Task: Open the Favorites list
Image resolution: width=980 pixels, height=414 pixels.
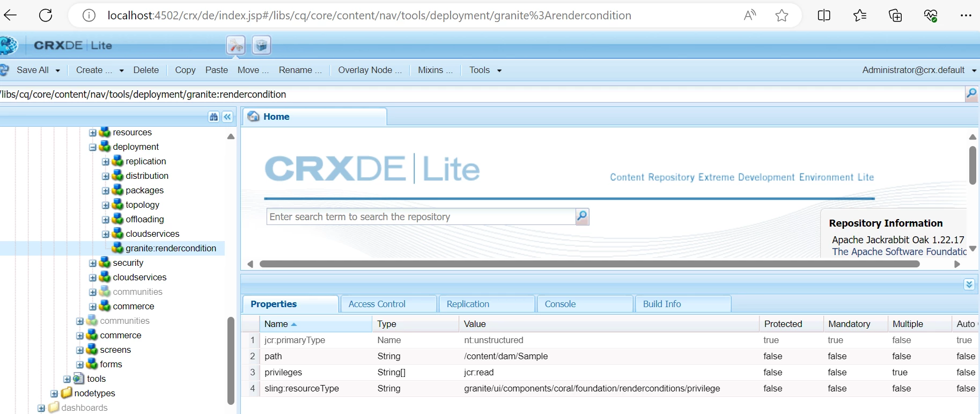Action: [x=860, y=16]
